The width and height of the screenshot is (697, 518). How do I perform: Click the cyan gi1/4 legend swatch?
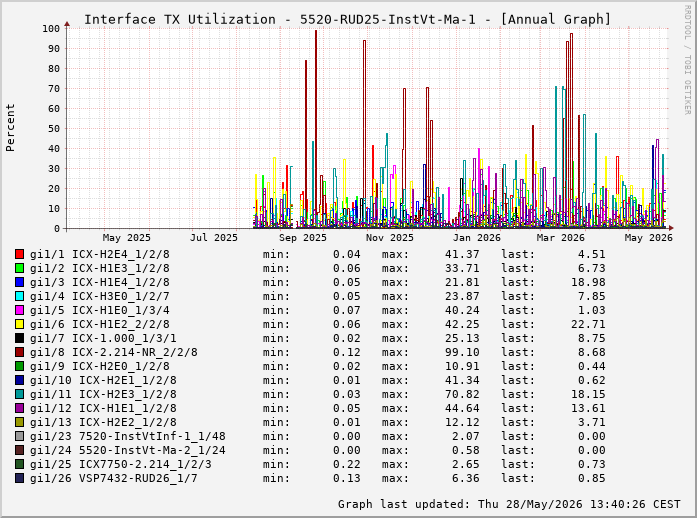click(x=19, y=296)
